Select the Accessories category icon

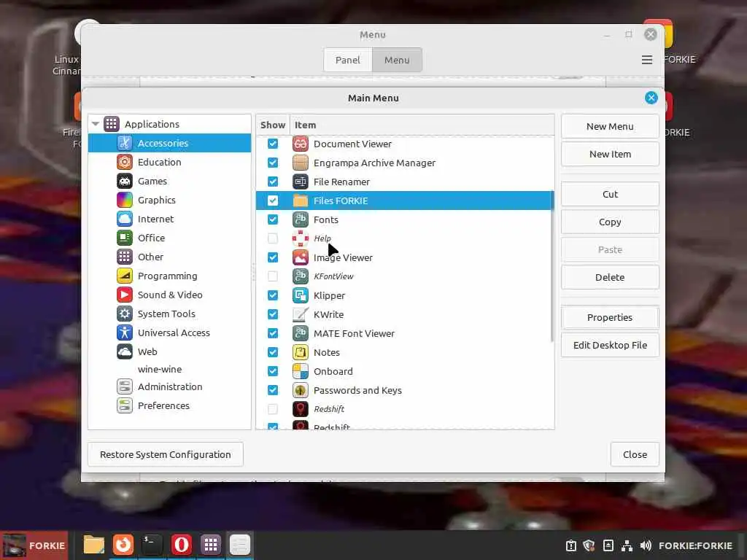(x=124, y=143)
